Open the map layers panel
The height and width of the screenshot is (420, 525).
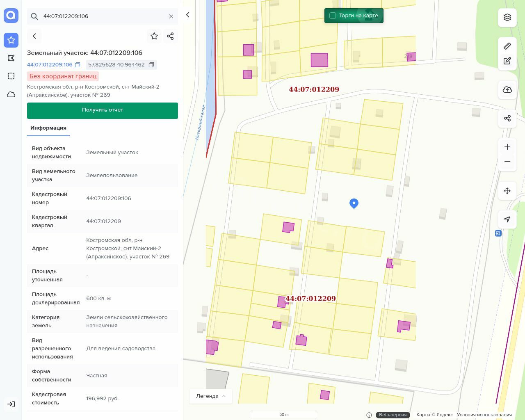point(507,17)
